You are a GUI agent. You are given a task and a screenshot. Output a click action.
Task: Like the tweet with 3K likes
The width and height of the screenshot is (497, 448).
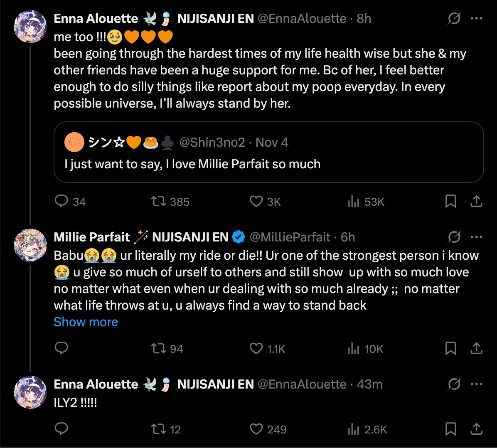tap(256, 202)
